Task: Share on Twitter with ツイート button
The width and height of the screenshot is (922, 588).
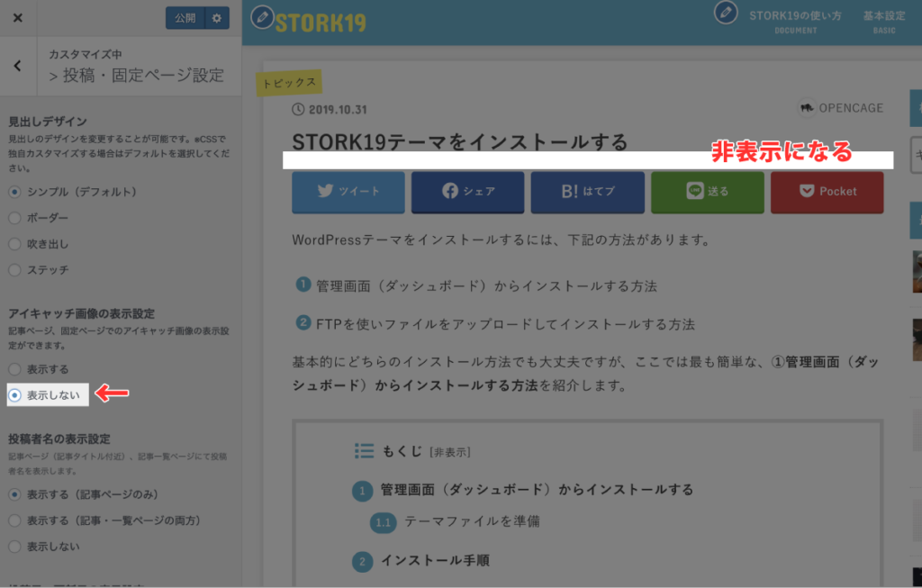Action: click(348, 192)
